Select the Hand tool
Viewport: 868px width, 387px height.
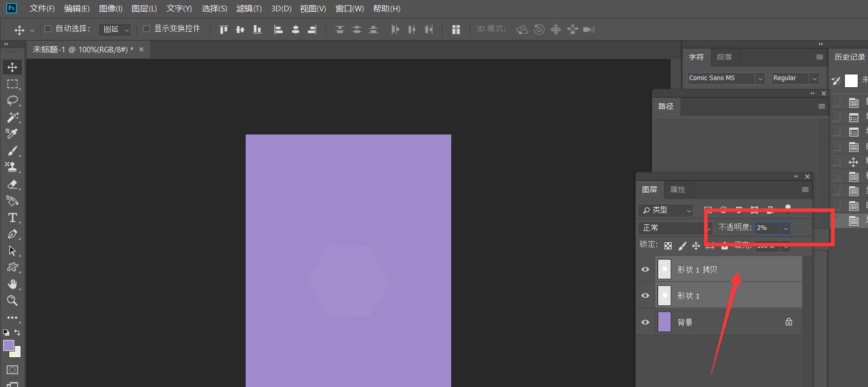12,284
